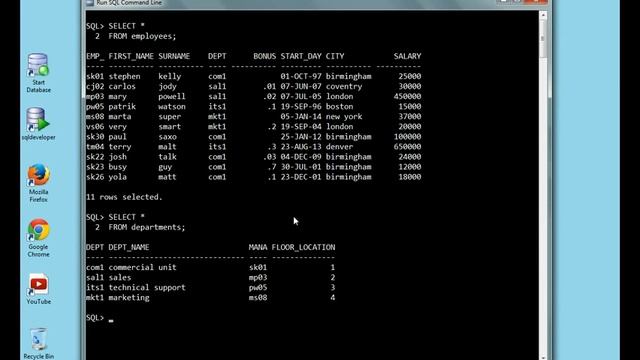Click start day '23-AUG-13'

pos(301,147)
